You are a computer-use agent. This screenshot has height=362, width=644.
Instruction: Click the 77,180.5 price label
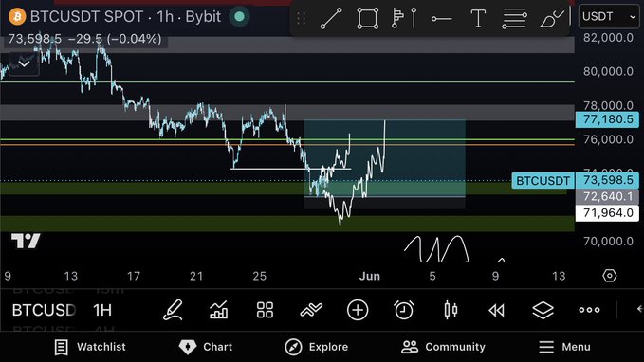click(607, 119)
